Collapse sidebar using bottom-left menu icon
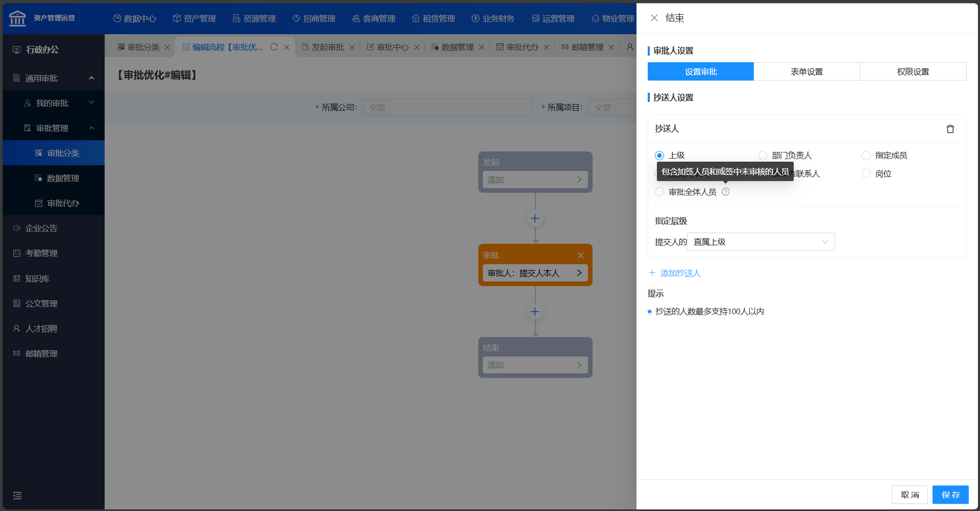The height and width of the screenshot is (511, 980). pyautogui.click(x=17, y=495)
